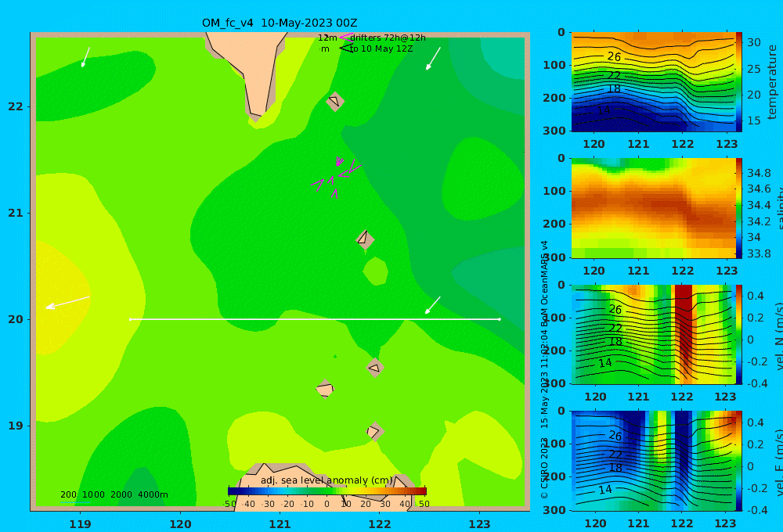Click the vel. E panel vertical colorbar
The image size is (783, 532).
coord(739,461)
